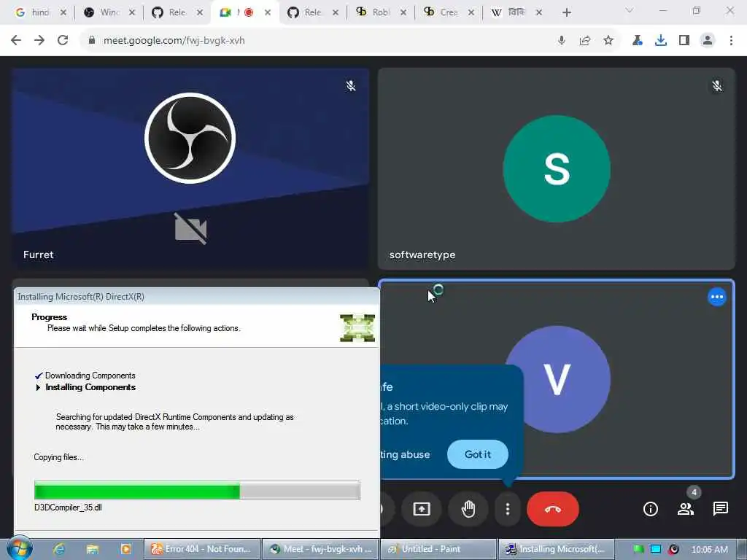Viewport: 747px width, 560px height.
Task: Select the Furret OBS avatar tile
Action: [190, 138]
